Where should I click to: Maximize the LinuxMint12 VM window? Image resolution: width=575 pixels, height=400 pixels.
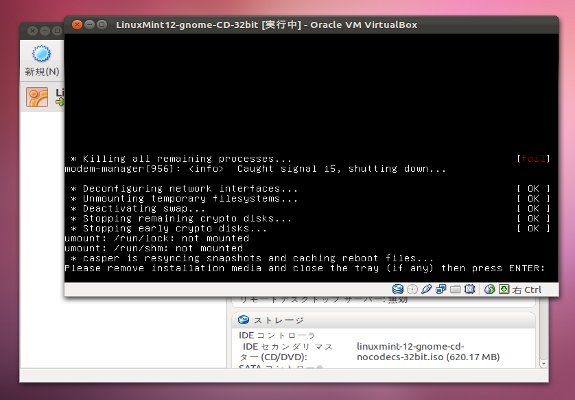102,25
